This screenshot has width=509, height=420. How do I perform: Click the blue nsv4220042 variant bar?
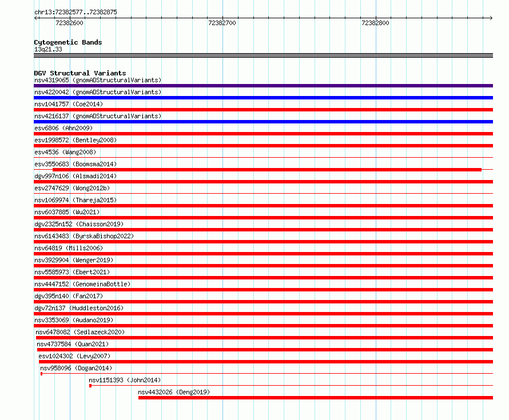[263, 98]
